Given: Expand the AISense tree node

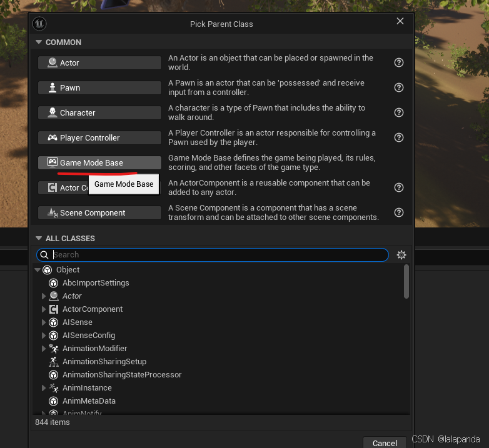Looking at the screenshot, I should [x=44, y=322].
